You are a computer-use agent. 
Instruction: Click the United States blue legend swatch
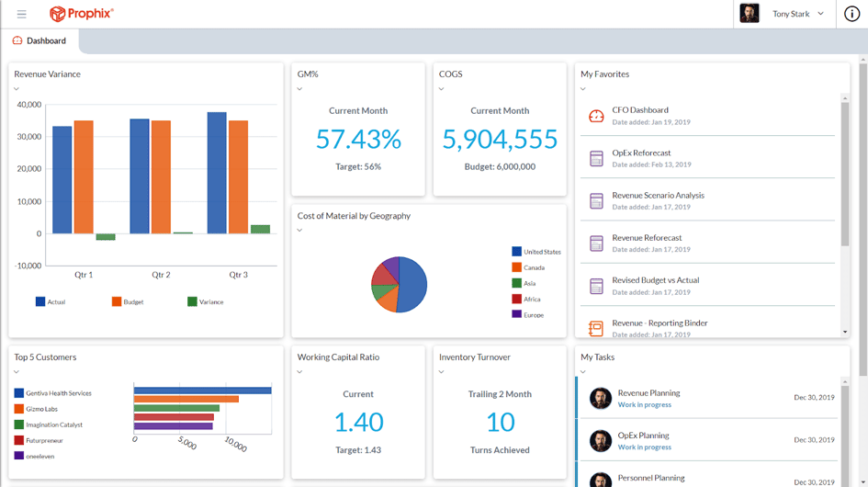[517, 252]
